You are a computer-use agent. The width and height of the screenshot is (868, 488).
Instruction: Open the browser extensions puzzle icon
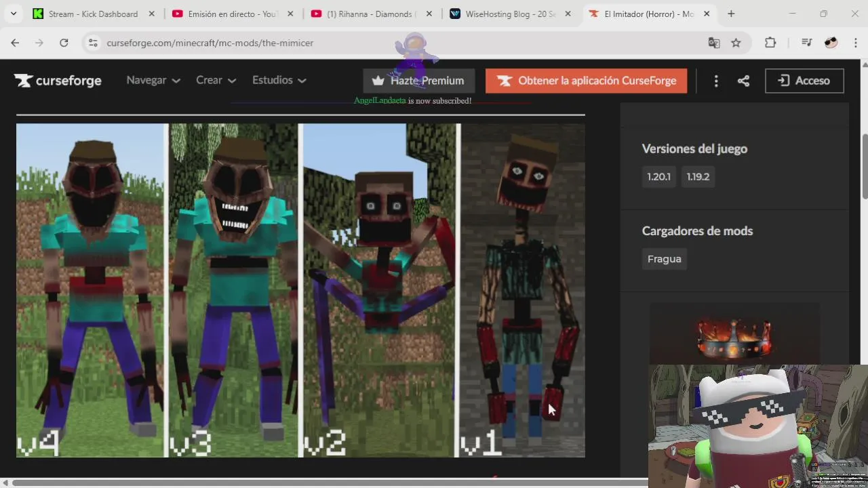(x=770, y=43)
